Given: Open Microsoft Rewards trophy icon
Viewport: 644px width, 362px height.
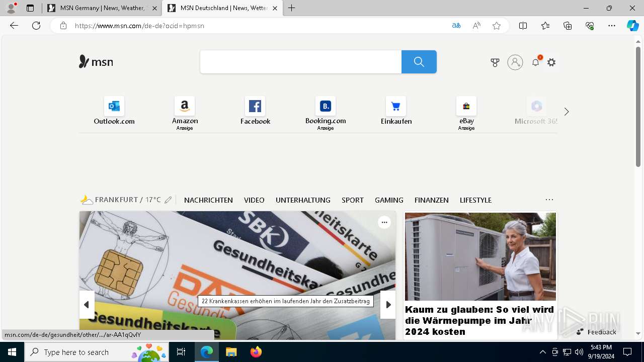Looking at the screenshot, I should [x=495, y=62].
